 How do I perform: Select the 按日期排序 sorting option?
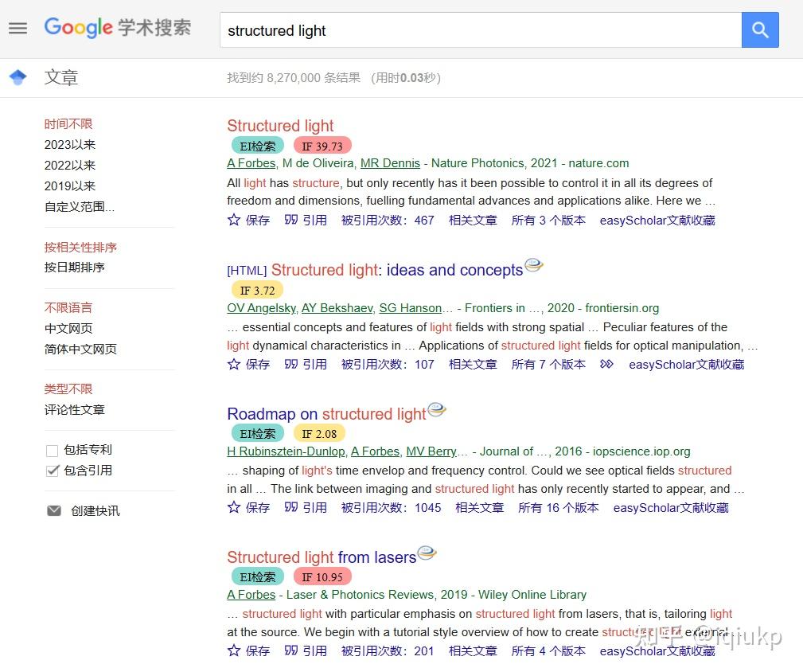[75, 267]
